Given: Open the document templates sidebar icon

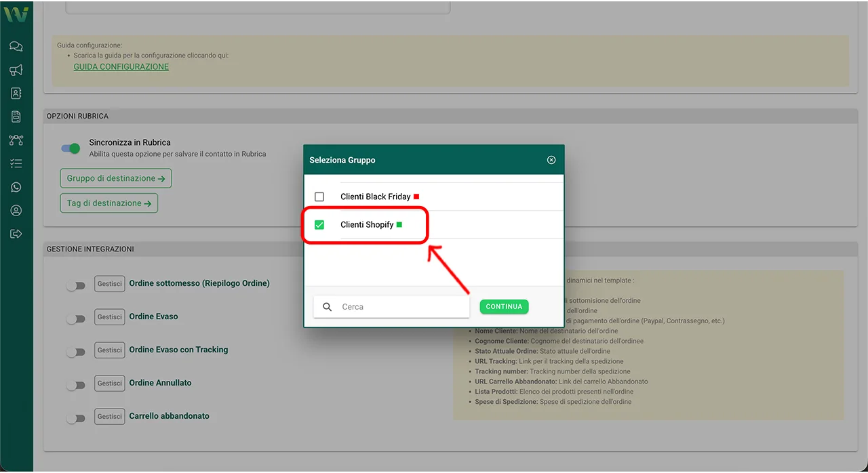Looking at the screenshot, I should point(16,117).
